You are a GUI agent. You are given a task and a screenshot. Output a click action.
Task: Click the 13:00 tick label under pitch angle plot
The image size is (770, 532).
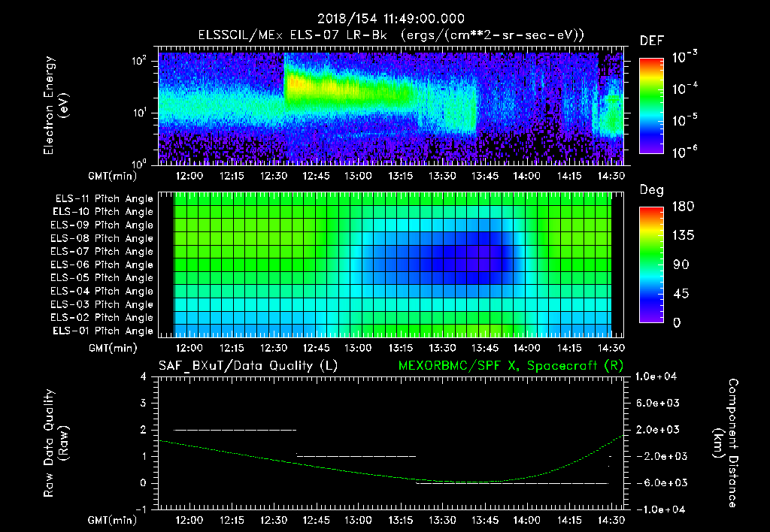(x=358, y=348)
